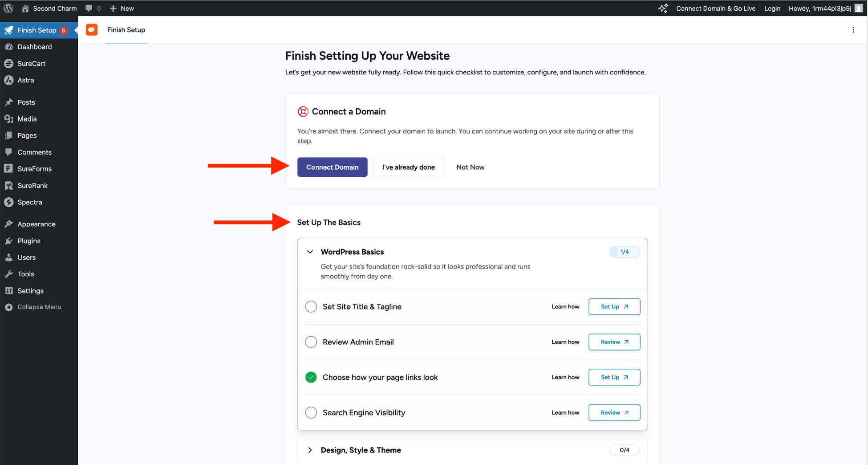Open the Appearance menu item
The image size is (868, 465).
[x=36, y=224]
